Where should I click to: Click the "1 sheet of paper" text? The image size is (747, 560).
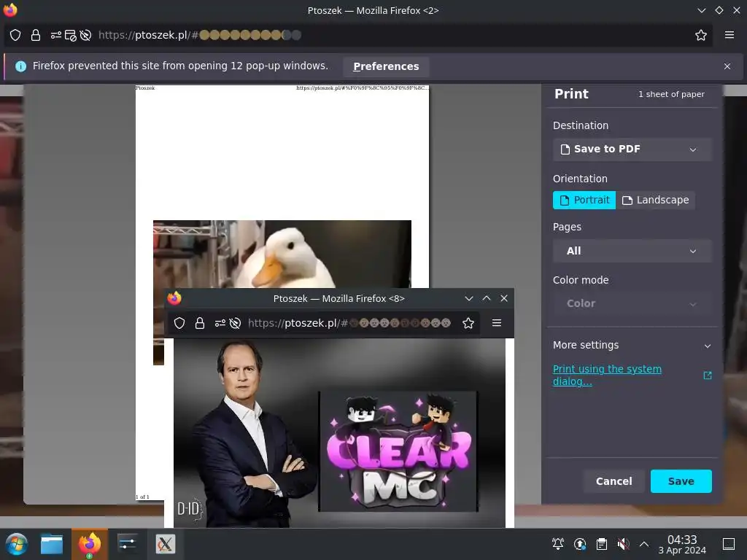point(671,94)
